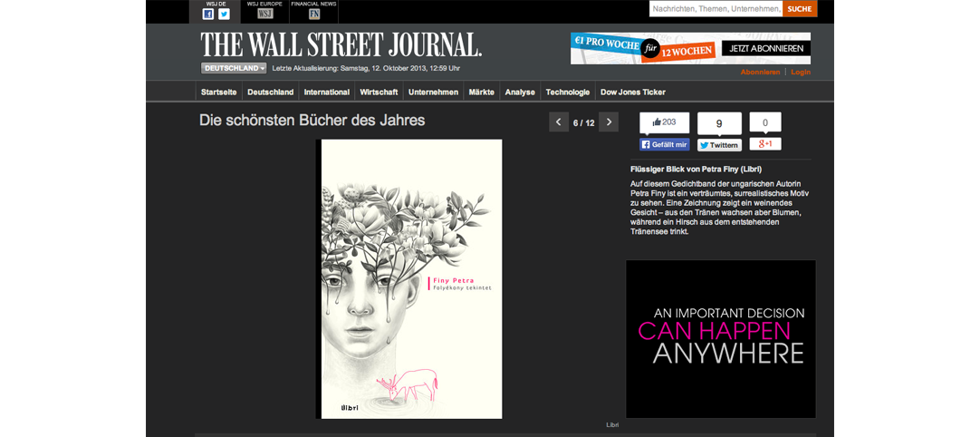Click the Login link
980x437 pixels.
click(801, 72)
